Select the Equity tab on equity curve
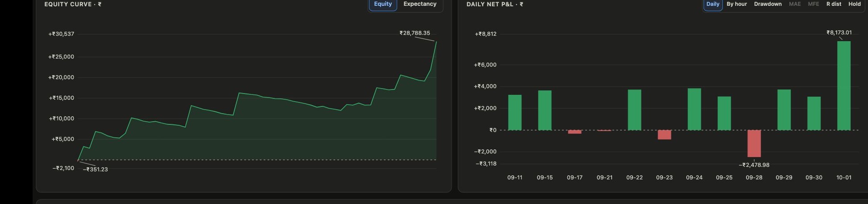The width and height of the screenshot is (868, 204). coord(383,4)
